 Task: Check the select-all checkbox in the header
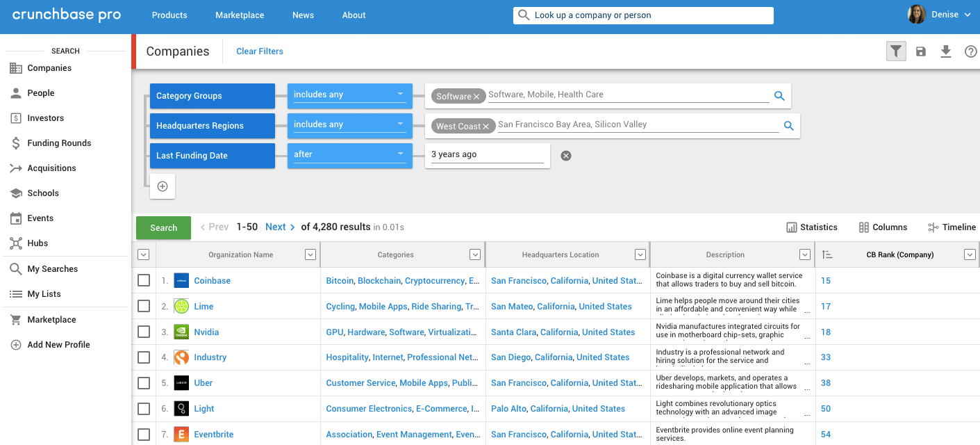click(144, 254)
